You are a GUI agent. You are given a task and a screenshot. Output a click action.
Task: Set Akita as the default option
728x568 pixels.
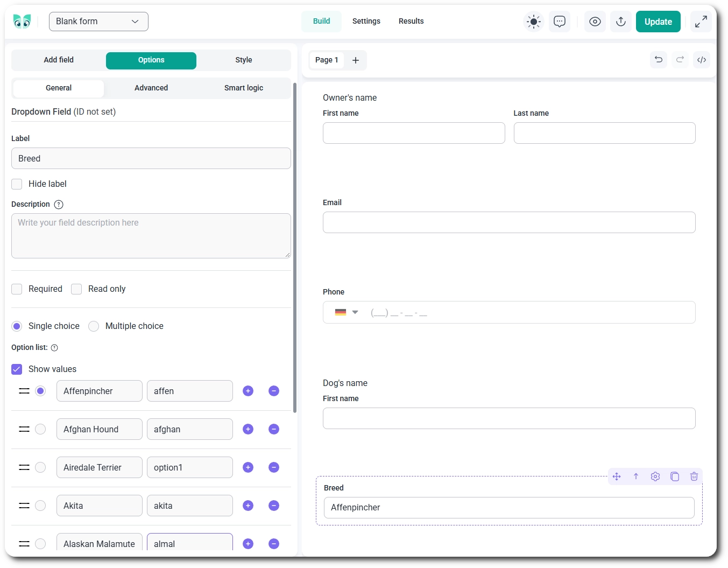point(40,506)
